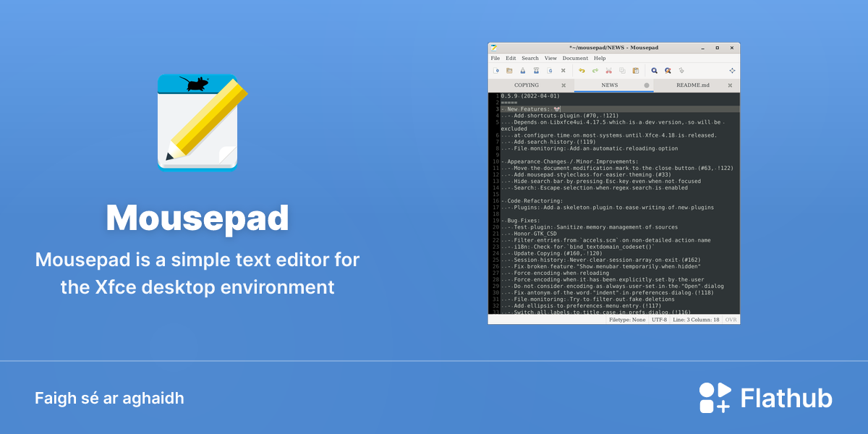Click the "Add shortcuts plugin" line
868x434 pixels.
559,116
